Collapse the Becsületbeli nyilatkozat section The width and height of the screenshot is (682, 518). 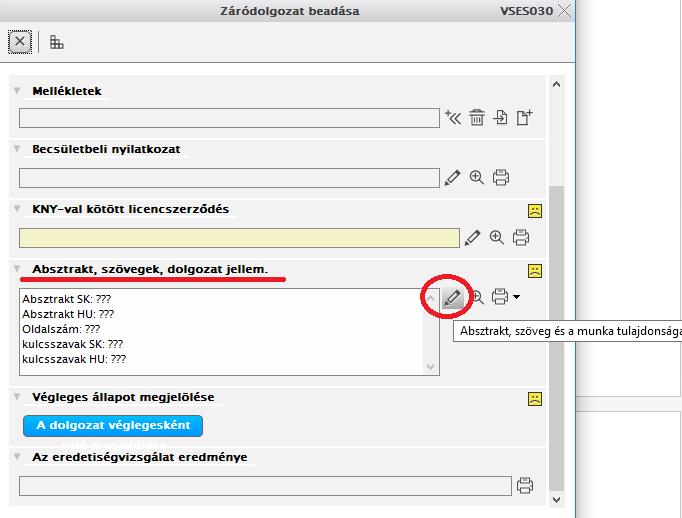17,149
